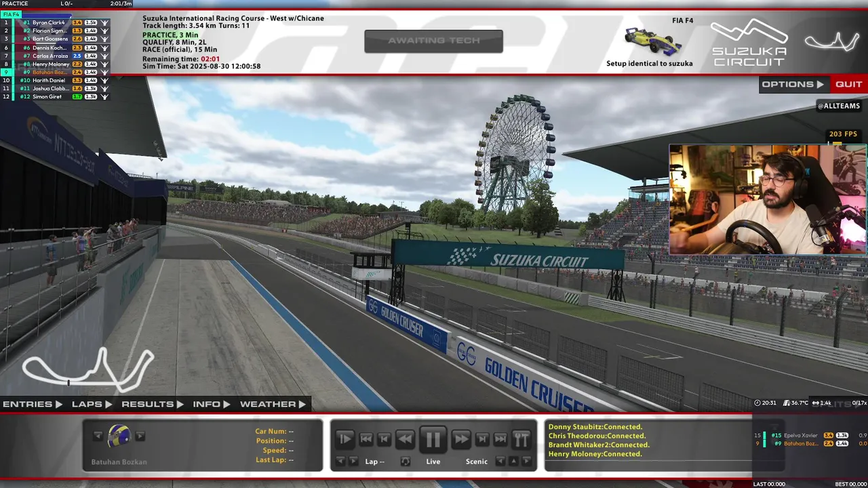Image resolution: width=868 pixels, height=488 pixels.
Task: Select driver #6 Dennis Koch... row
Action: 55,47
